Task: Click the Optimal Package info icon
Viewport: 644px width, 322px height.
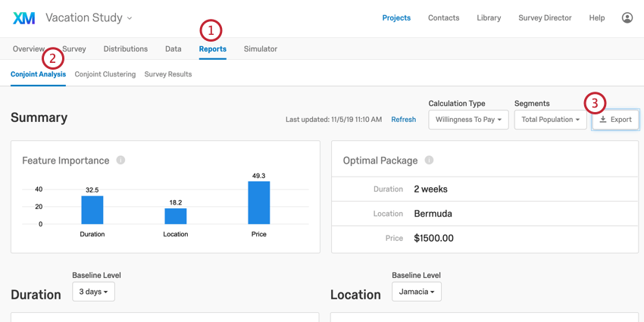Action: click(x=429, y=161)
